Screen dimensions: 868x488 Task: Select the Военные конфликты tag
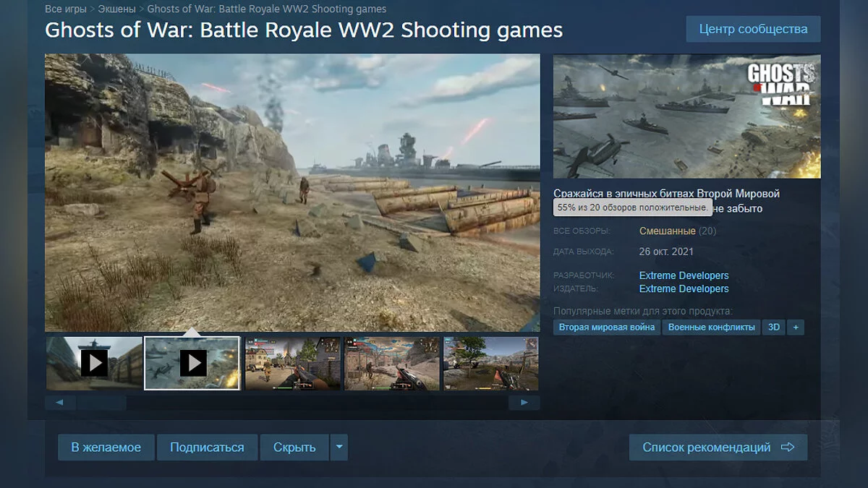pyautogui.click(x=712, y=328)
